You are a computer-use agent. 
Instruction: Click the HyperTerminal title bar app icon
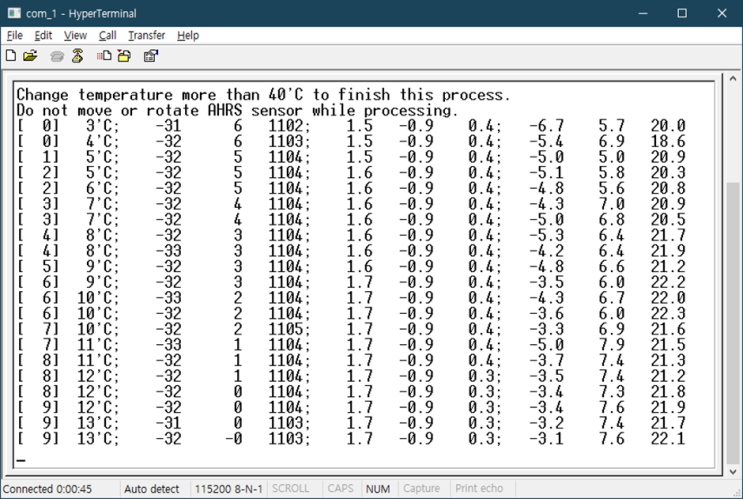pyautogui.click(x=14, y=13)
